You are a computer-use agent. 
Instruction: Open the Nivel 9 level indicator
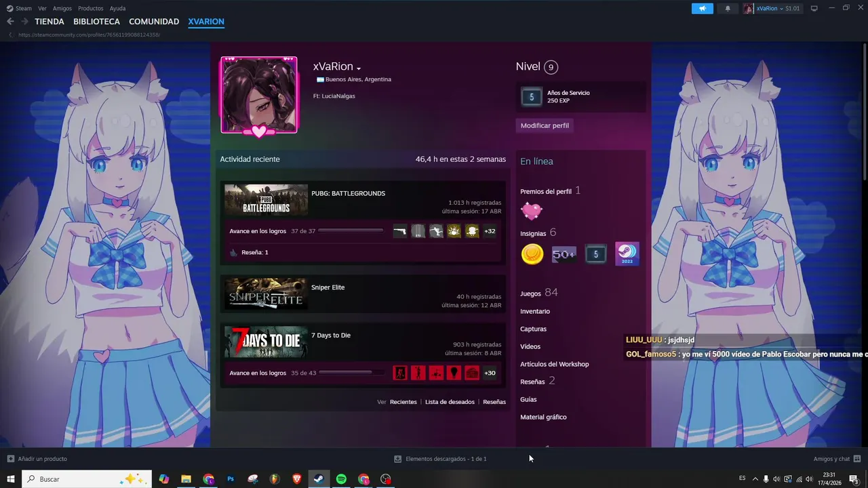point(537,66)
